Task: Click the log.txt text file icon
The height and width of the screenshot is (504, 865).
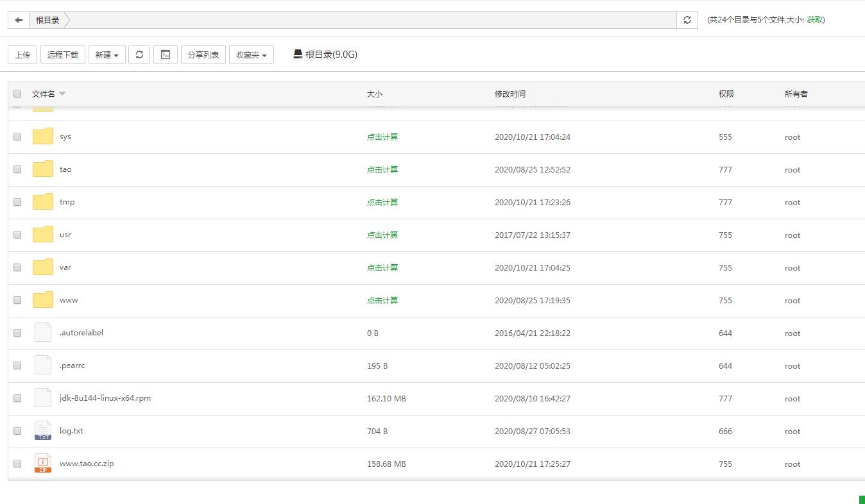Action: coord(43,431)
